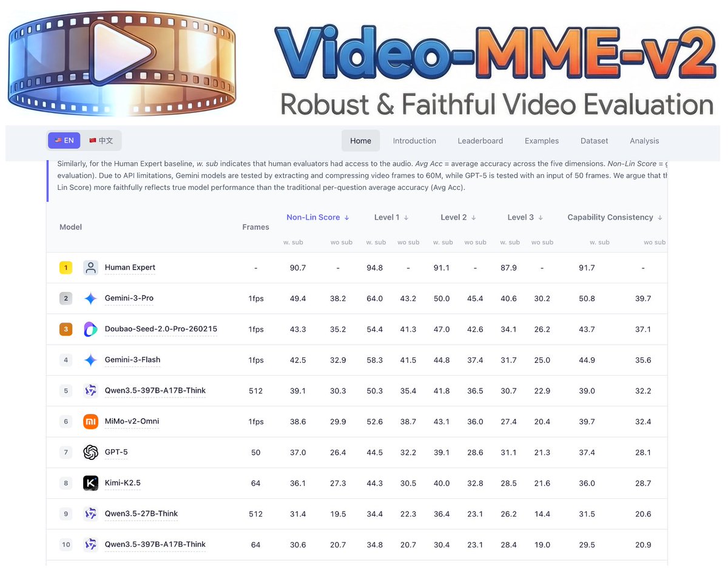Sort table by Level 2
Screen dimensions: 728x582
tap(458, 217)
